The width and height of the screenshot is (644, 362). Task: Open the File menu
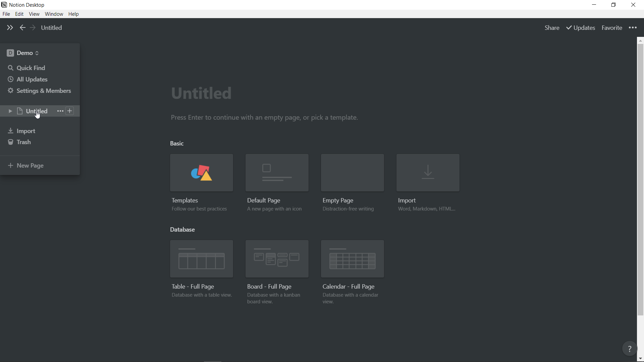[x=6, y=14]
